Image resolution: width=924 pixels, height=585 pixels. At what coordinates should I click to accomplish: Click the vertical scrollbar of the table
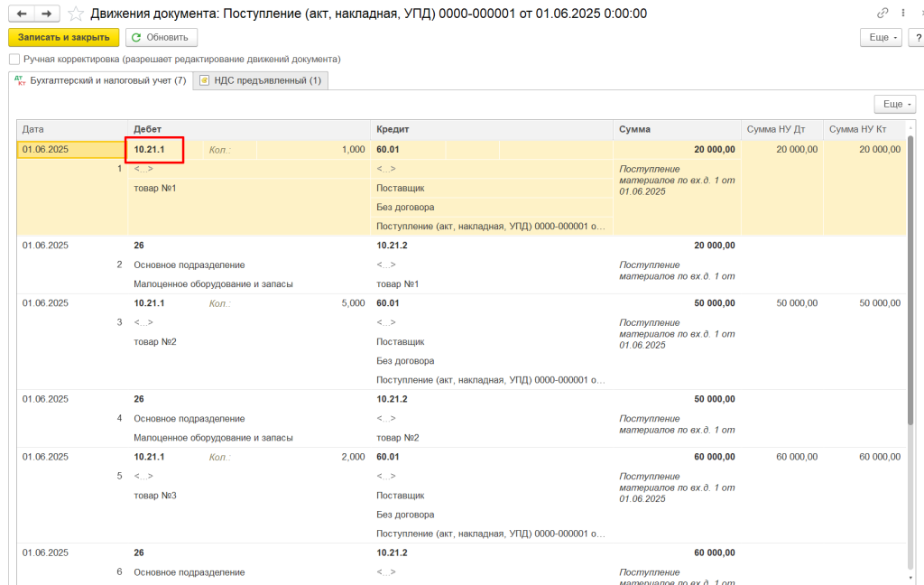coord(910,271)
